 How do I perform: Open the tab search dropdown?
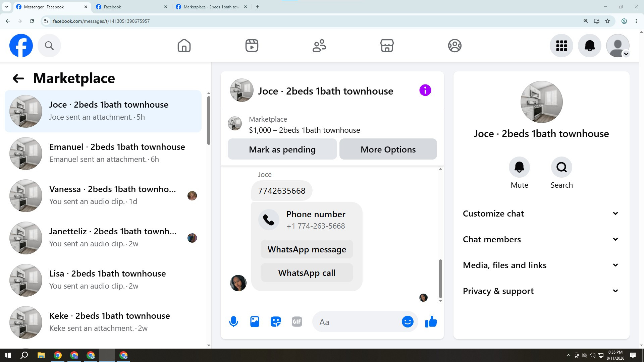click(6, 7)
